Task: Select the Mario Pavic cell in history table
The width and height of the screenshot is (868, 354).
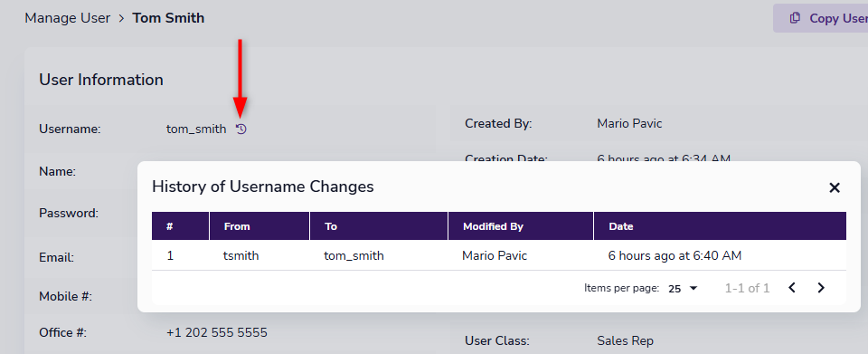Action: [495, 256]
